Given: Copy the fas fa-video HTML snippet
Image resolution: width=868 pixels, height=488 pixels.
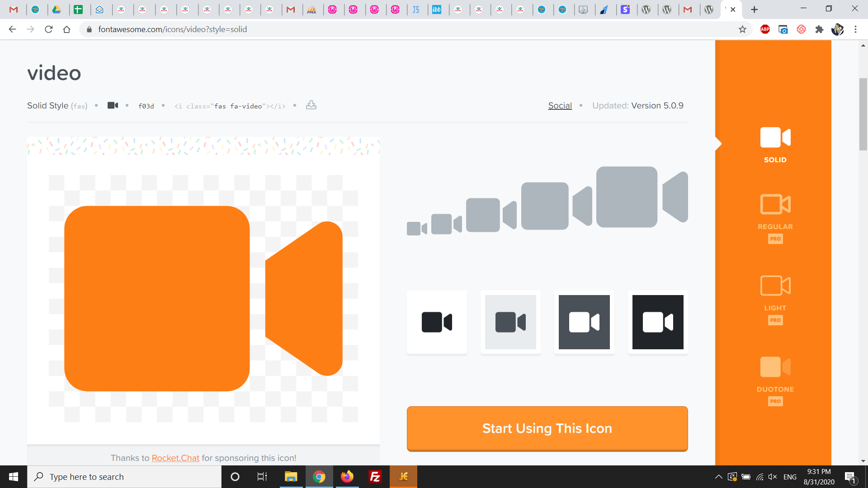Looking at the screenshot, I should (230, 106).
